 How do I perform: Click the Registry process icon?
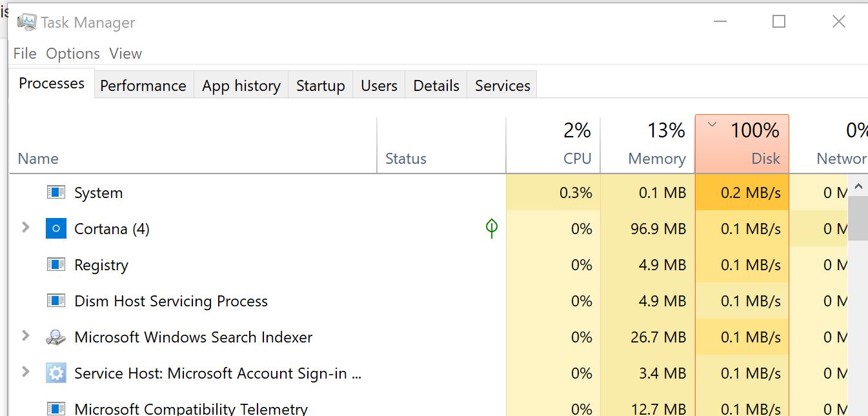56,264
